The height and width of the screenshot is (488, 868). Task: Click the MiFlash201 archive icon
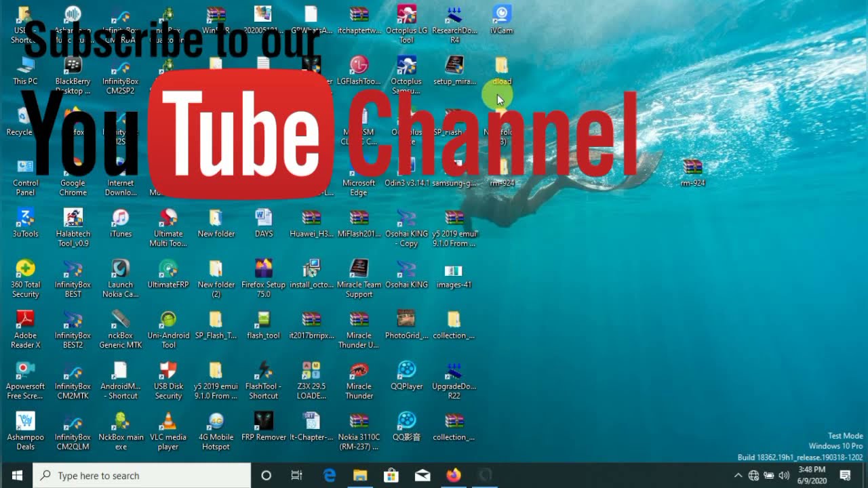click(x=359, y=223)
